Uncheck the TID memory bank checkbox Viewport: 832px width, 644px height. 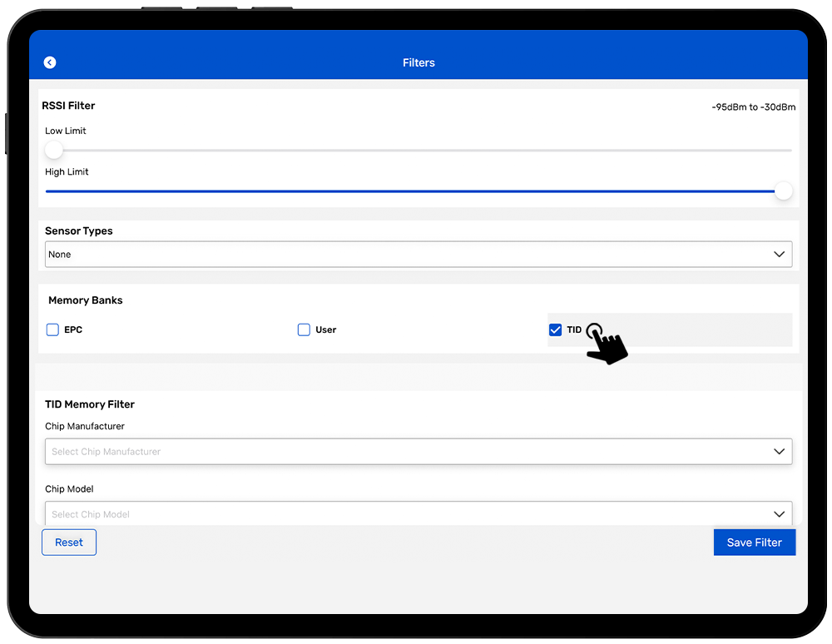(x=556, y=330)
